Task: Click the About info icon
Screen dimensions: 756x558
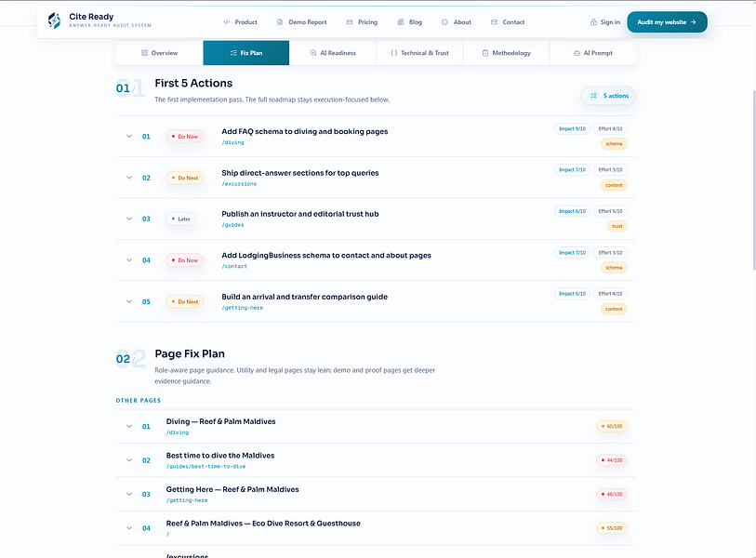Action: click(x=444, y=22)
